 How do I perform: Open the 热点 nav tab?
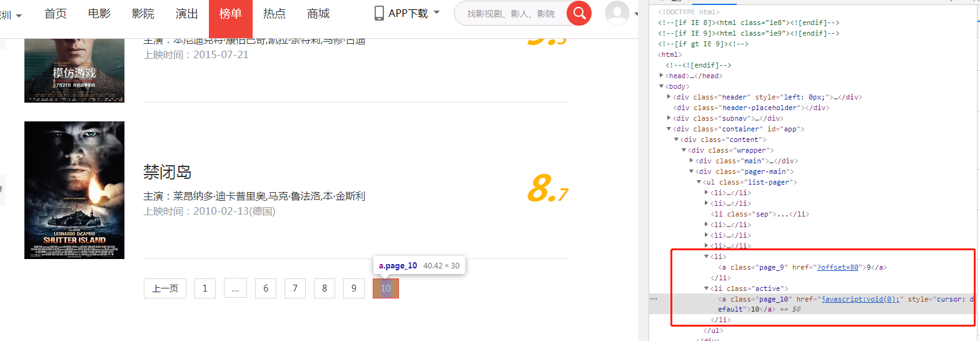click(x=275, y=13)
